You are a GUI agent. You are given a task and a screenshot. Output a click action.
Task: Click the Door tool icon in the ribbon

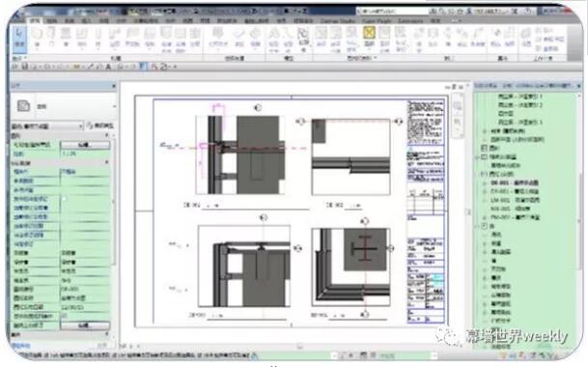[52, 38]
